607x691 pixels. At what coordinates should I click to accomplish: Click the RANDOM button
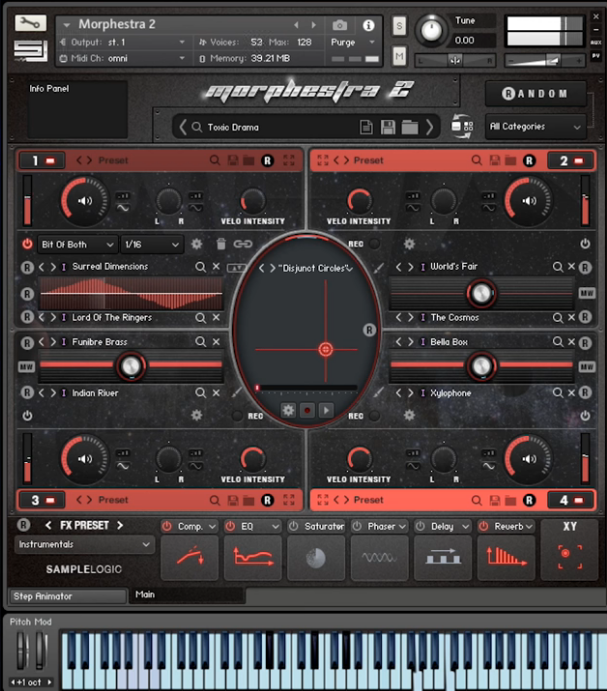(536, 94)
